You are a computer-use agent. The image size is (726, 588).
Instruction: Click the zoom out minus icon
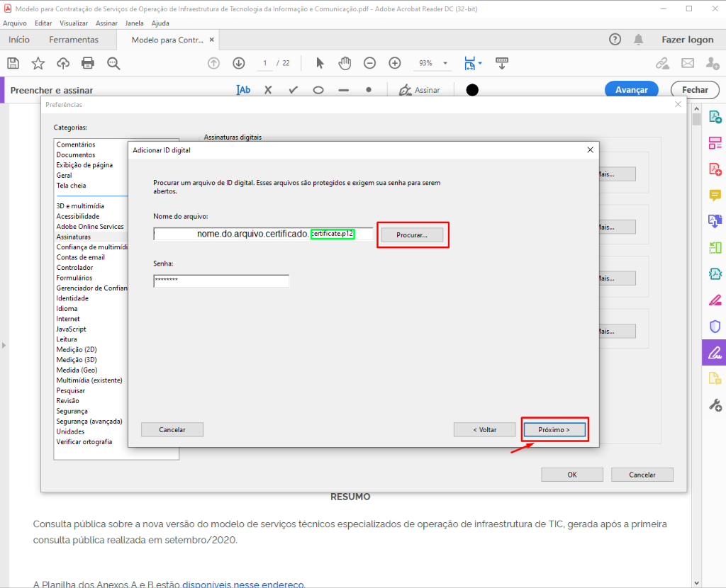369,63
